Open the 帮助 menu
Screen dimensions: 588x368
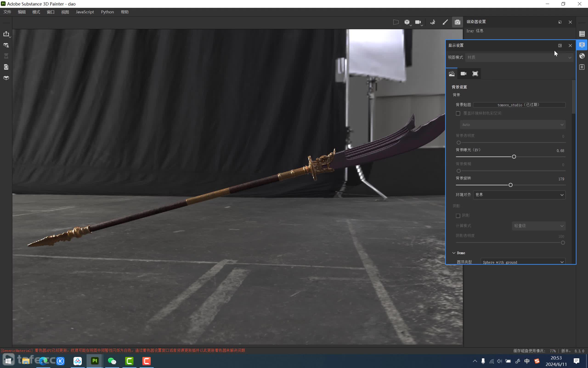click(125, 12)
